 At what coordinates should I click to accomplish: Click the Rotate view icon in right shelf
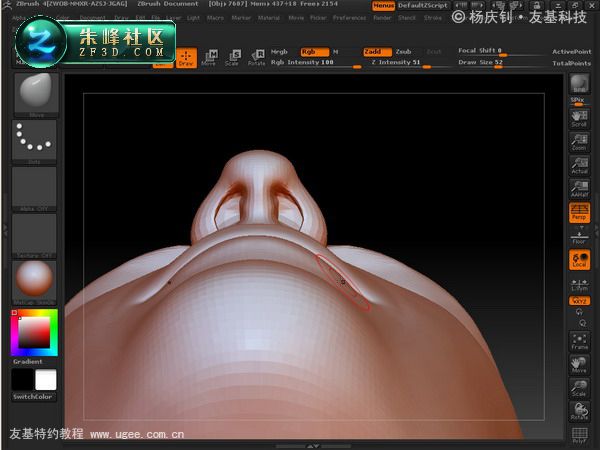[x=579, y=411]
